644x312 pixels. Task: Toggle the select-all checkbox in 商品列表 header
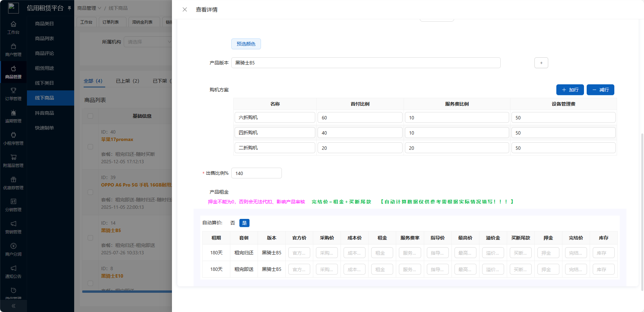[x=90, y=116]
